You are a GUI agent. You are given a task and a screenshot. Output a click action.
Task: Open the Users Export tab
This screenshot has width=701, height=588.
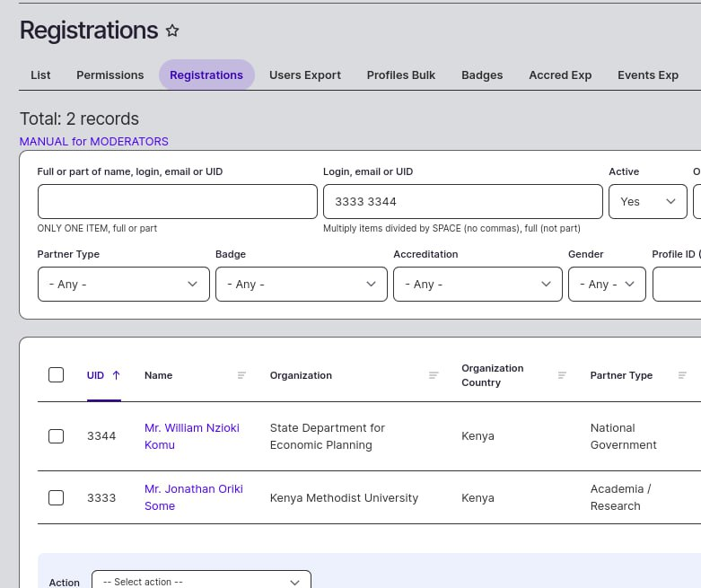pyautogui.click(x=305, y=75)
